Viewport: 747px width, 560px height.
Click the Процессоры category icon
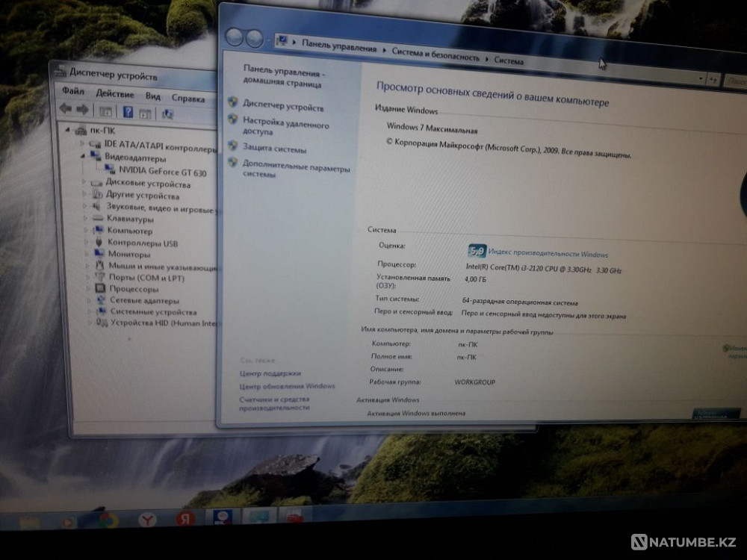point(100,288)
